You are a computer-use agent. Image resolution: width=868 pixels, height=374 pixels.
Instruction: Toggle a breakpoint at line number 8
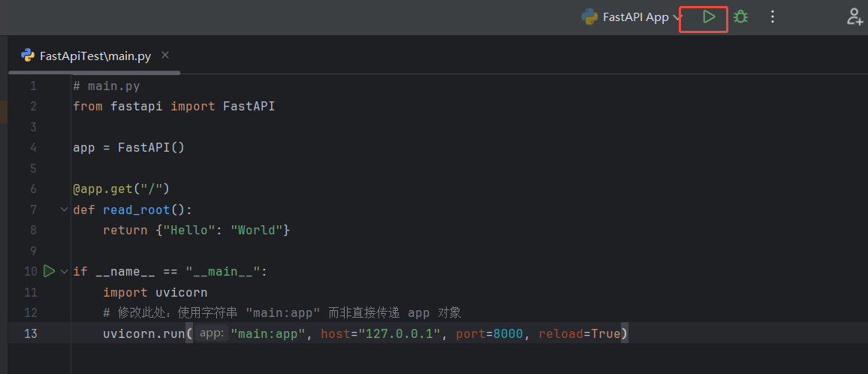point(33,230)
